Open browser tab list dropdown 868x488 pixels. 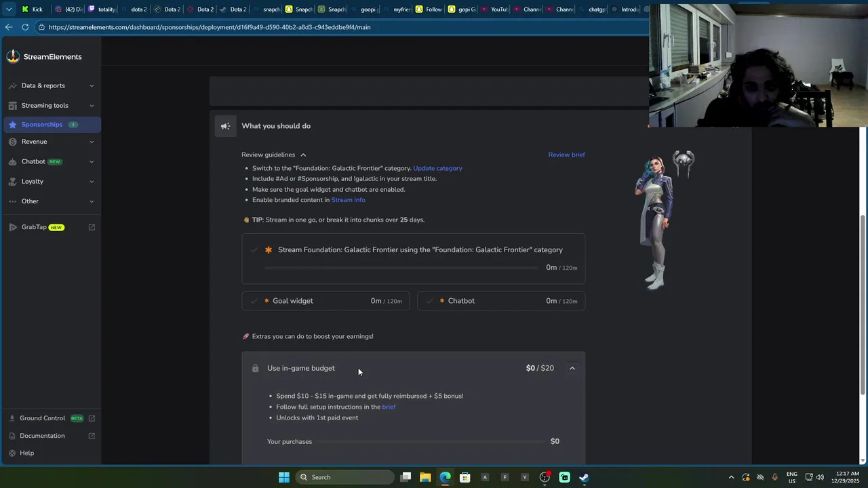point(8,9)
